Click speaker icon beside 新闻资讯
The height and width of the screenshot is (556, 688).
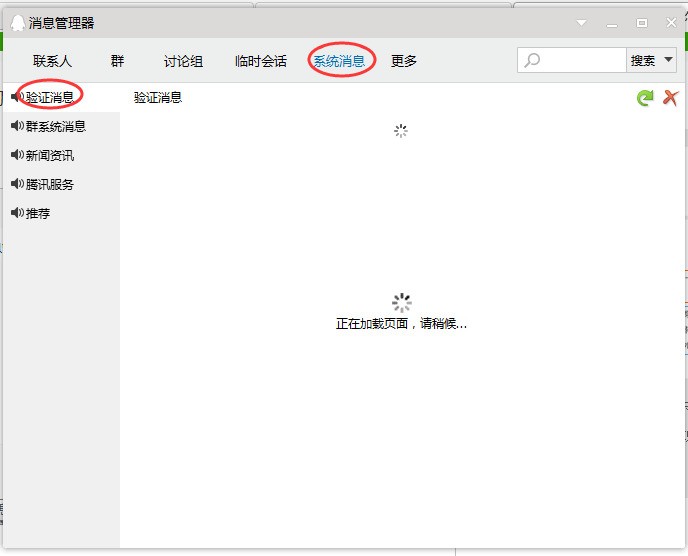coord(18,155)
